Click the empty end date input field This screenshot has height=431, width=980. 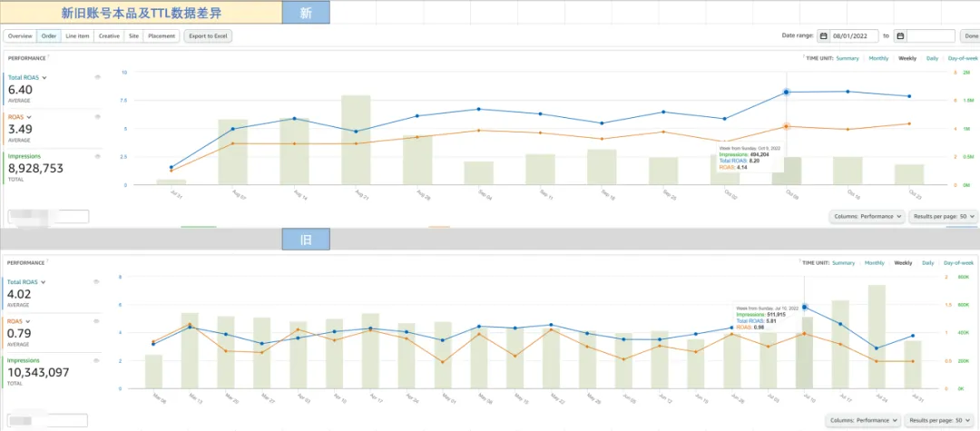(x=931, y=36)
